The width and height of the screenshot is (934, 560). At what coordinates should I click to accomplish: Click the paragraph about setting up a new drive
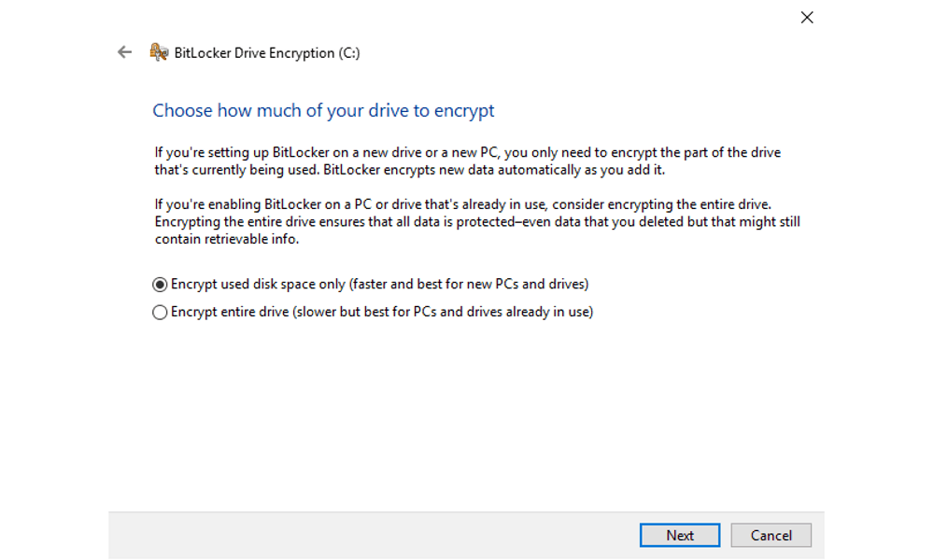click(468, 161)
